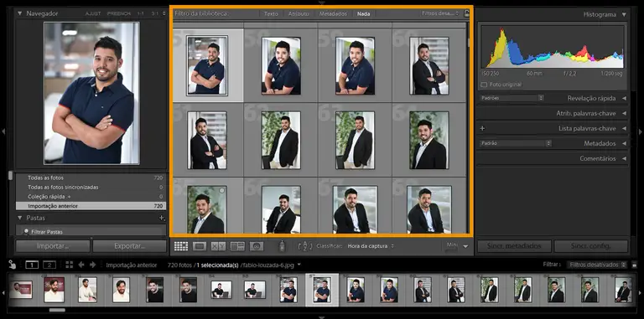Expand the Metadados panel
Screen dimensions: 644x319
pyautogui.click(x=624, y=143)
